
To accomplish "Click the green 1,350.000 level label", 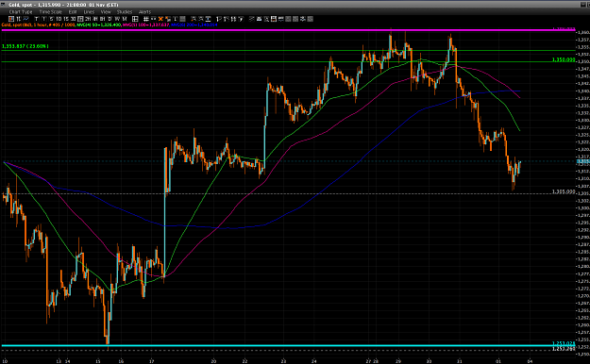I will click(x=564, y=59).
